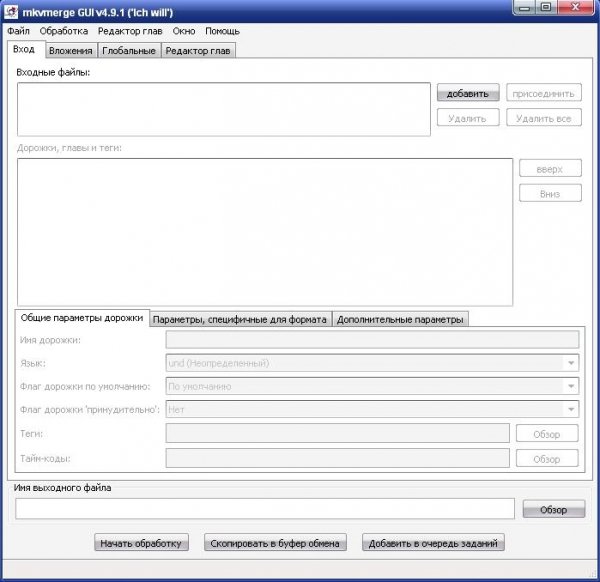Select Дополнительные параметры tab
Viewport: 600px width, 582px height.
[400, 320]
